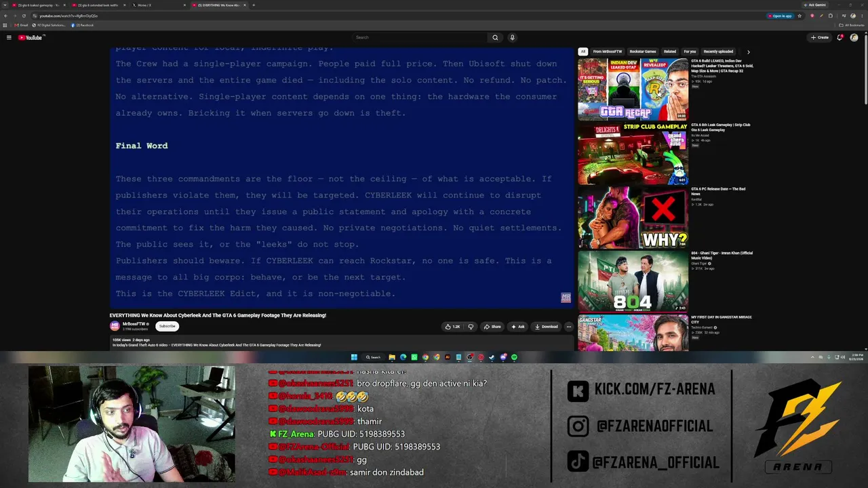
Task: Open the 'GTA 6 Build LEAKED' video thumbnail
Action: [633, 89]
